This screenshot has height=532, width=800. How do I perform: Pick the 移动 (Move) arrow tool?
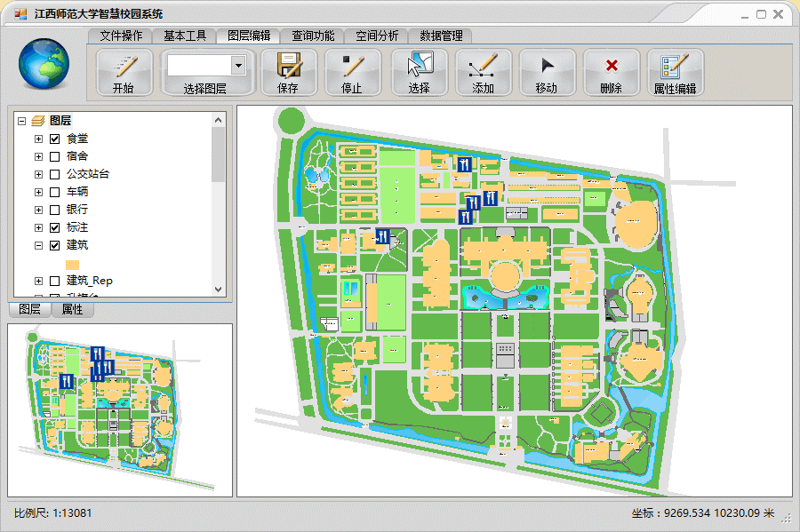[547, 67]
